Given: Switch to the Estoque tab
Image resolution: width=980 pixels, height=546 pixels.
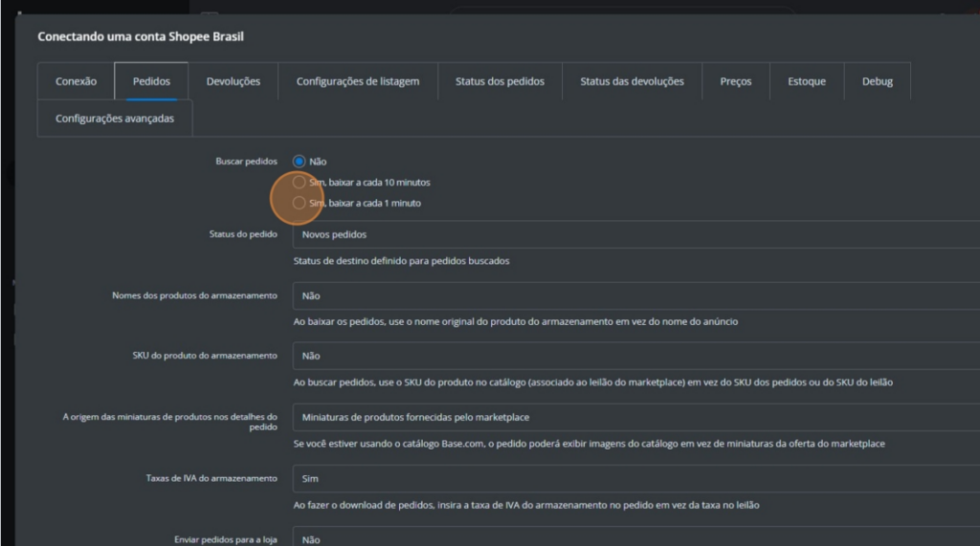Looking at the screenshot, I should point(806,81).
